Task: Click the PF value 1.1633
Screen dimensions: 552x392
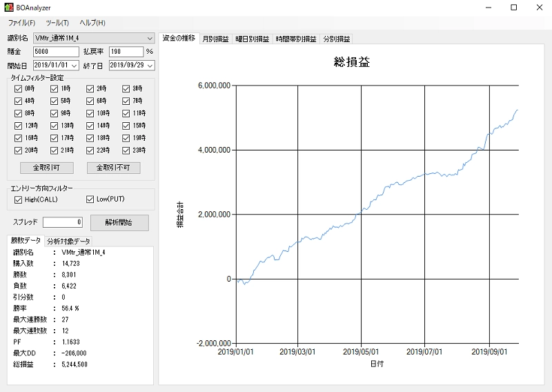Action: pyautogui.click(x=71, y=342)
